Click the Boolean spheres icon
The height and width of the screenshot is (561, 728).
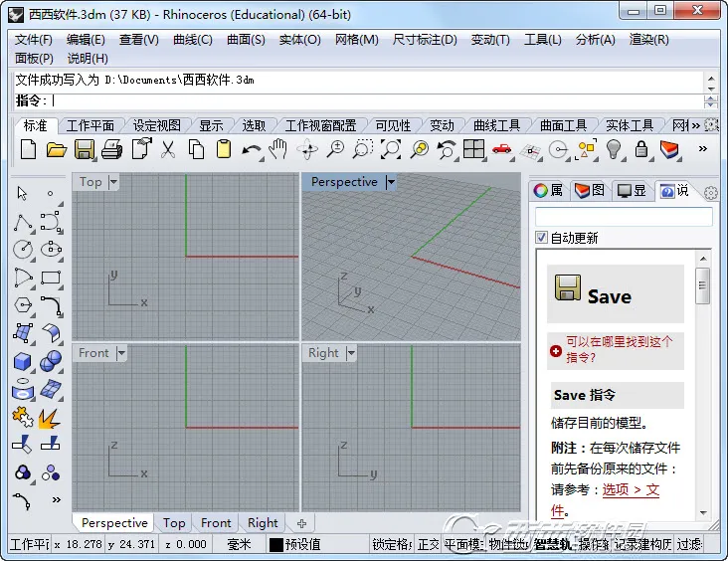[51, 361]
